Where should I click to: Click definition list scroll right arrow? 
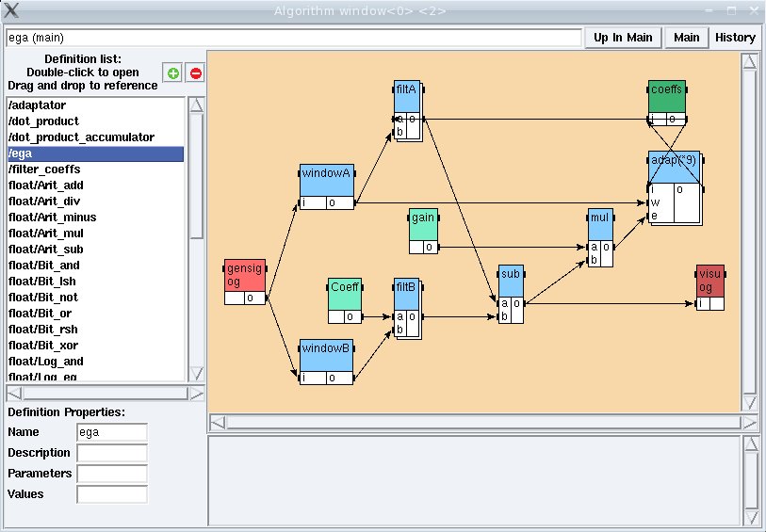tap(196, 394)
